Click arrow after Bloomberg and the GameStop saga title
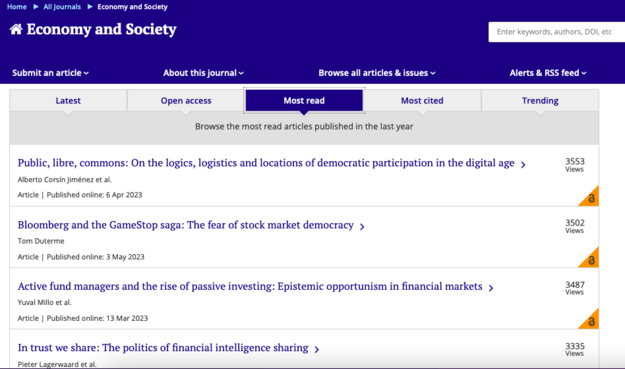This screenshot has height=369, width=625. [x=362, y=227]
